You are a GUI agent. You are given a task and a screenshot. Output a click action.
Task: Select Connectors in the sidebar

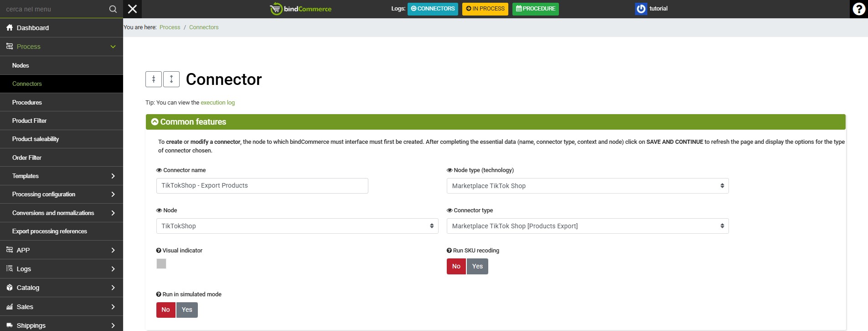pyautogui.click(x=62, y=84)
